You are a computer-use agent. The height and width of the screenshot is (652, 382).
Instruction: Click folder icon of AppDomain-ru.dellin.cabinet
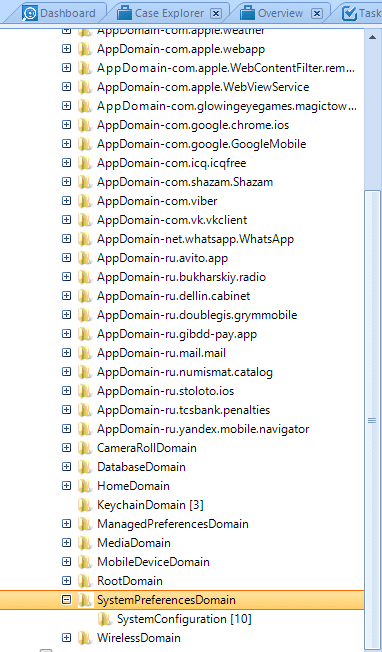[84, 296]
